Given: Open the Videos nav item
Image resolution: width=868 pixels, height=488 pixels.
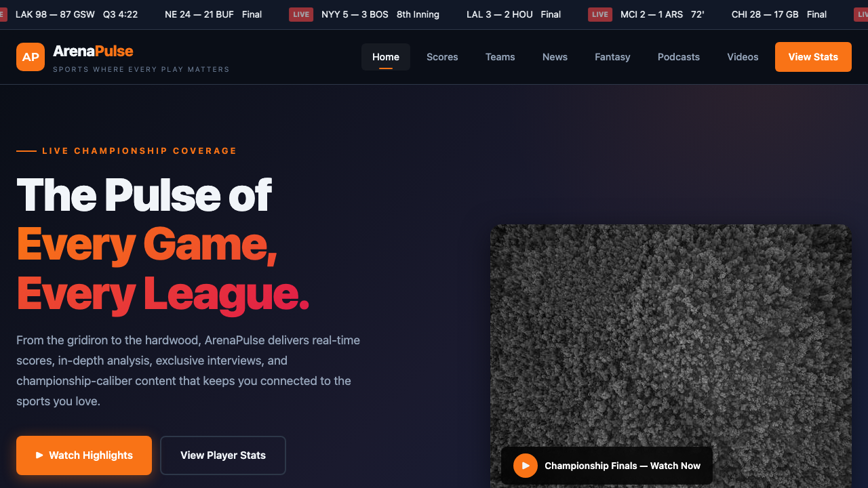Looking at the screenshot, I should pos(743,57).
